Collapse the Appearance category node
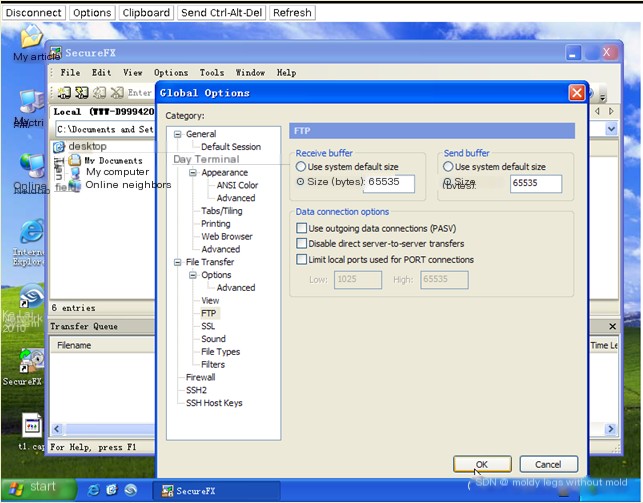The height and width of the screenshot is (503, 643). pos(193,173)
